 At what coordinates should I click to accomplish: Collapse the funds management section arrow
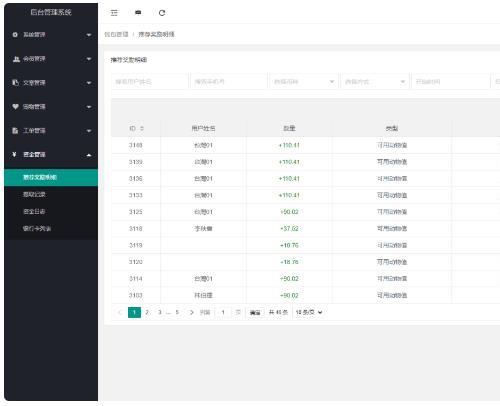[x=89, y=155]
